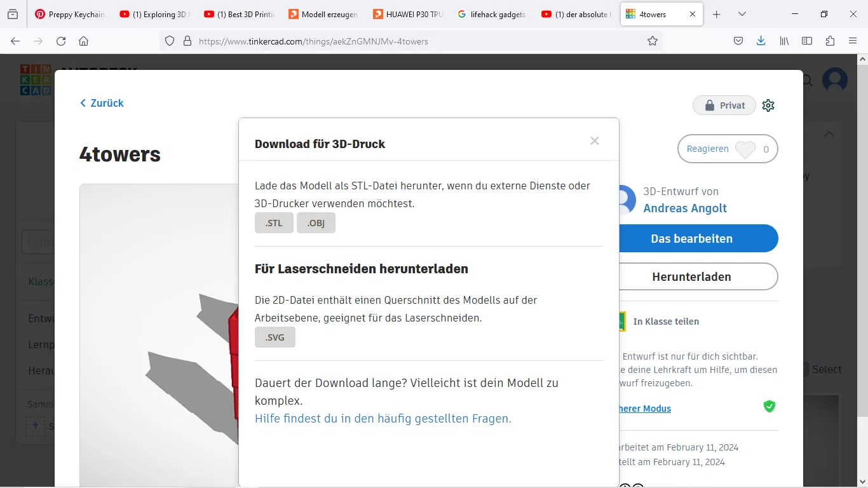This screenshot has height=488, width=868.
Task: Open the browser library icon
Action: [785, 41]
